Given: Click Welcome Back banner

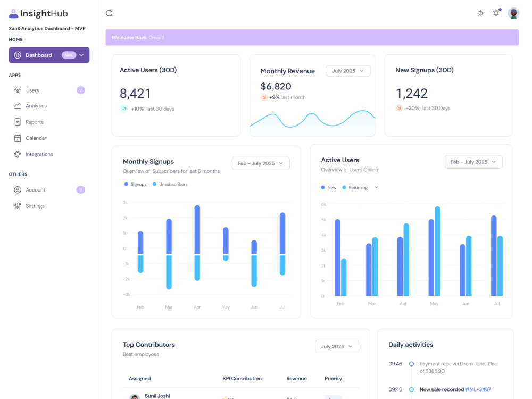Looking at the screenshot, I should pyautogui.click(x=312, y=37).
